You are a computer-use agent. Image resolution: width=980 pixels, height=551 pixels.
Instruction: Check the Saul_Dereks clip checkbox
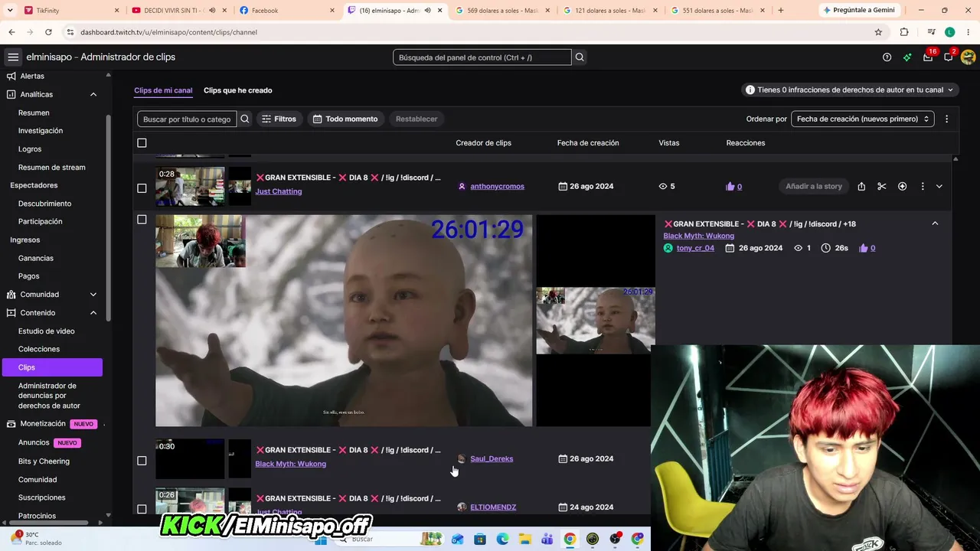[x=142, y=461]
